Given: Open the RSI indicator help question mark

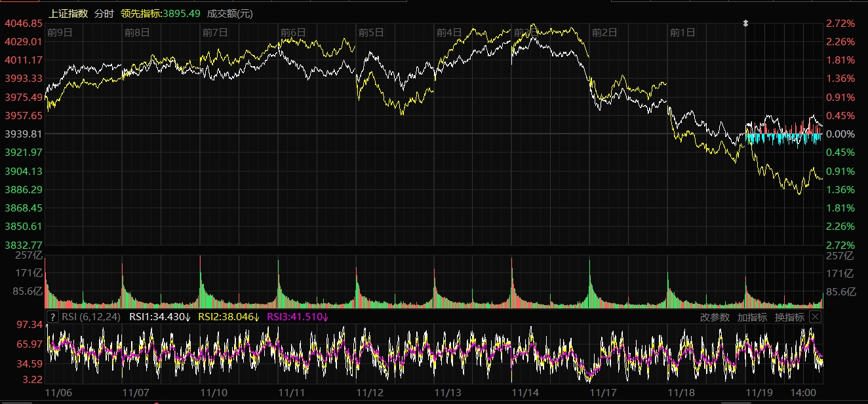Looking at the screenshot, I should (53, 317).
